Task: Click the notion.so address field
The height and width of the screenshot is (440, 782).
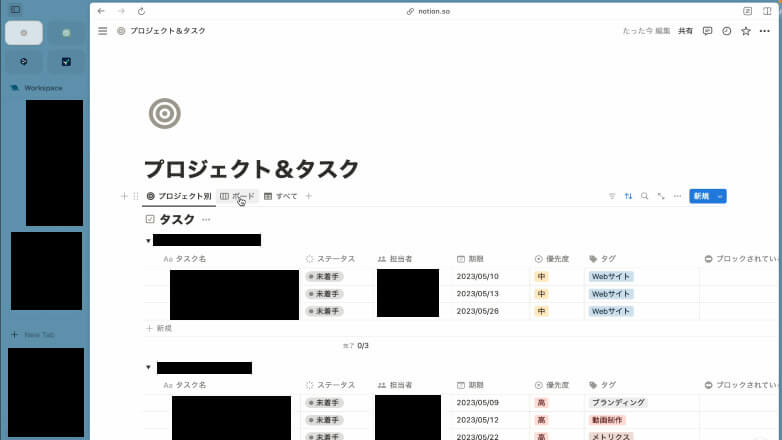Action: [x=428, y=11]
